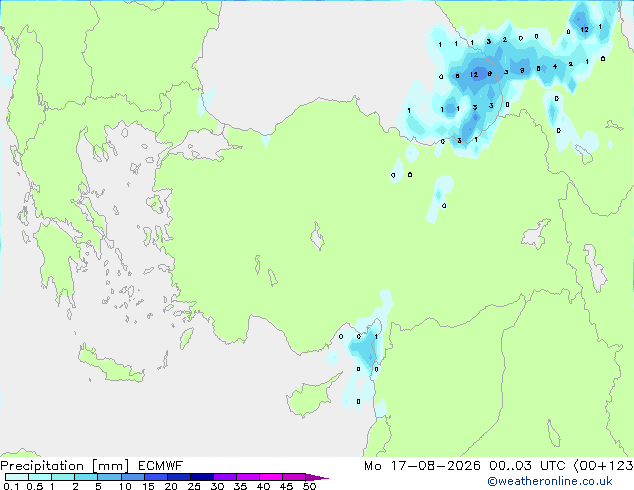This screenshot has height=490, width=634.
Task: Pick the 15–20 mm legend swatch
Action: pyautogui.click(x=156, y=477)
